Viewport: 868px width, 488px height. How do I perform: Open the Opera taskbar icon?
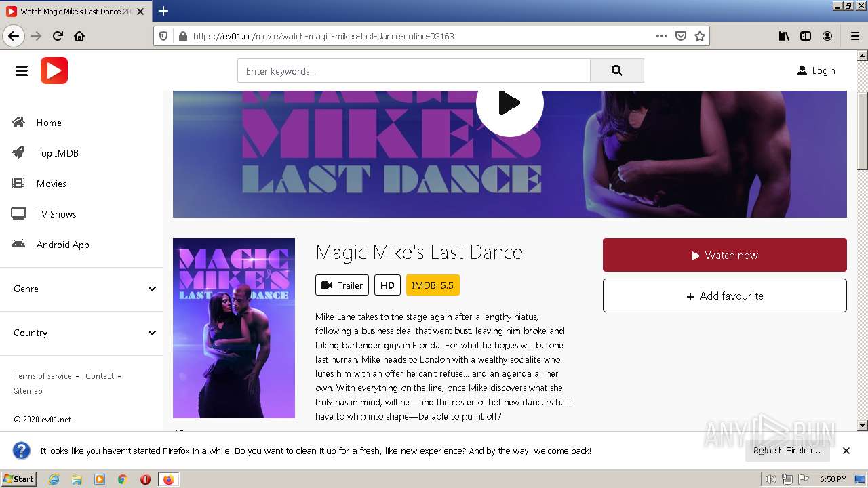145,479
